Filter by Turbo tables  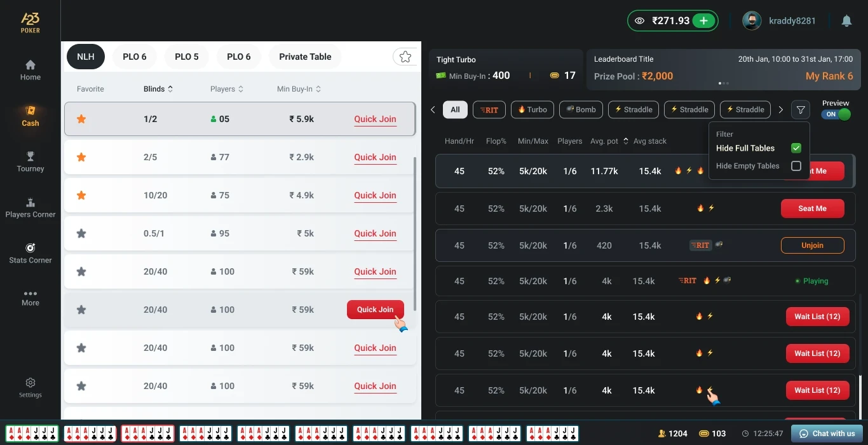point(532,109)
